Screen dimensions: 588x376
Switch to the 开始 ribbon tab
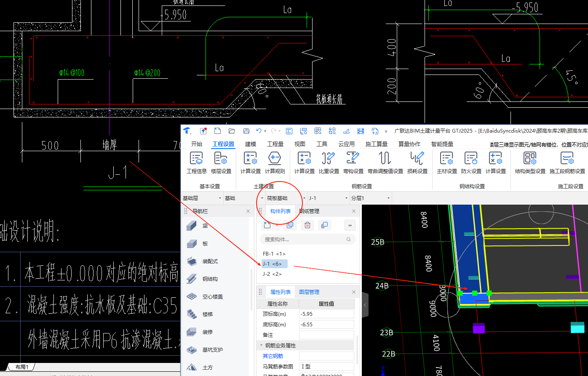[197, 144]
